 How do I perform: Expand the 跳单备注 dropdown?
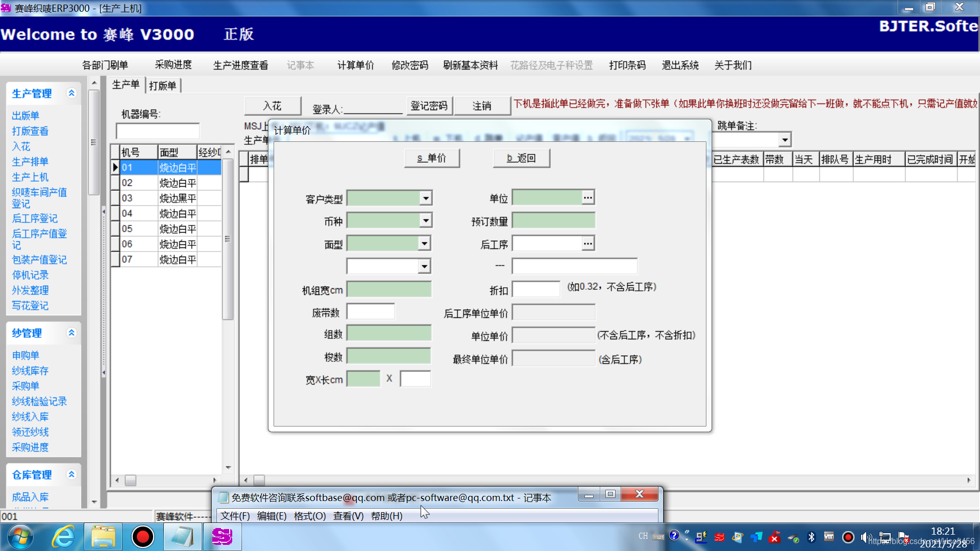[x=785, y=139]
